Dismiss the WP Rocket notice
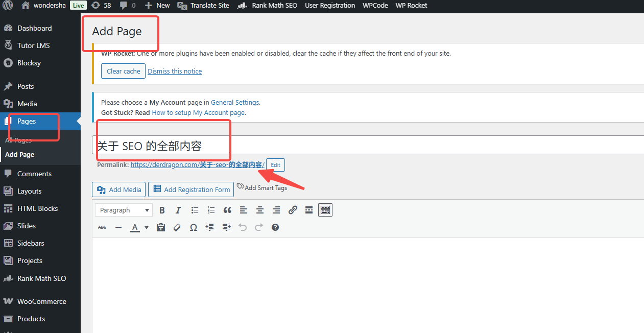Image resolution: width=644 pixels, height=333 pixels. coord(175,72)
